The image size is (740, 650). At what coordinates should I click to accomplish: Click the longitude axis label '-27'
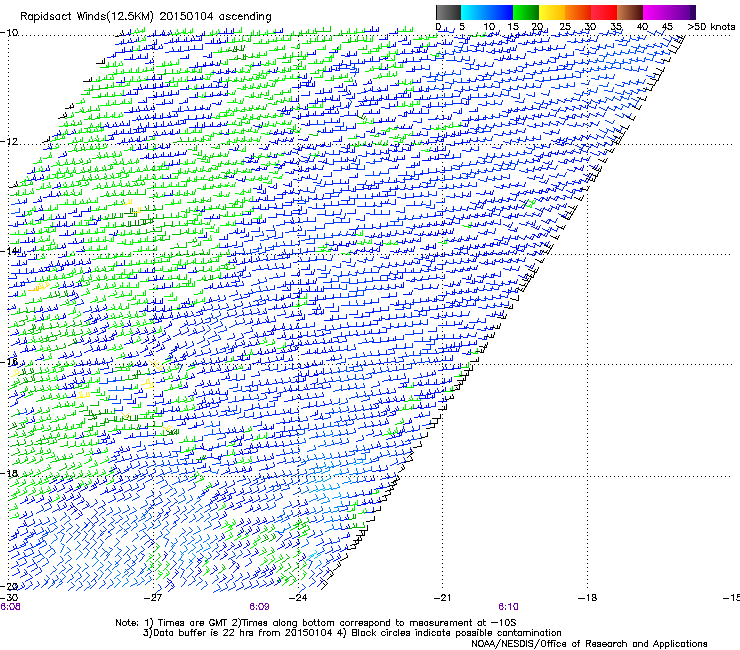(x=153, y=598)
